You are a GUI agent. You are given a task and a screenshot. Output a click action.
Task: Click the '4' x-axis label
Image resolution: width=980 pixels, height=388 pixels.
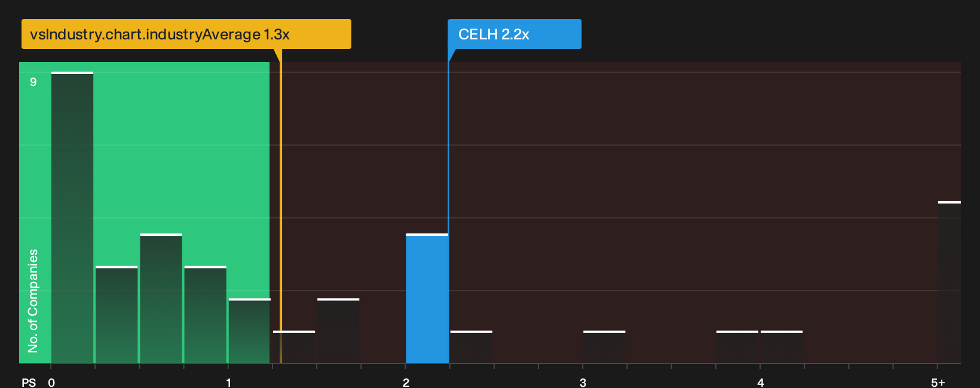[761, 383]
